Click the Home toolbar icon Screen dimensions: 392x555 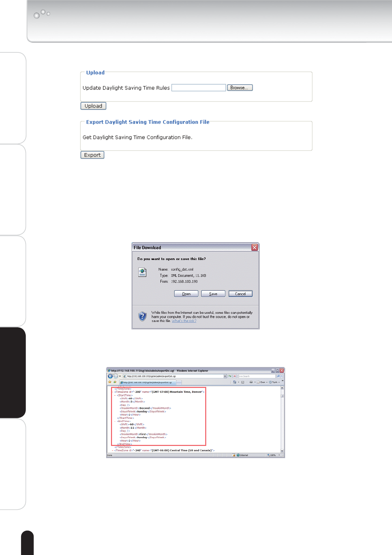click(235, 382)
